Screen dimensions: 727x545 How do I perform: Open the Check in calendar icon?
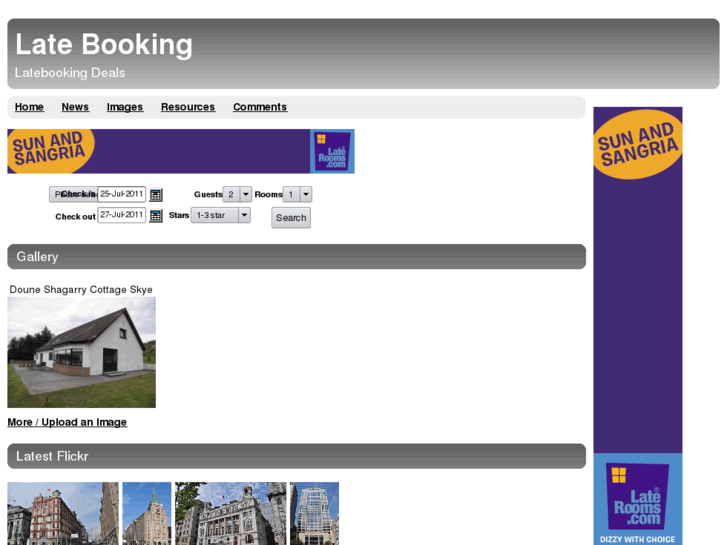[x=156, y=195]
